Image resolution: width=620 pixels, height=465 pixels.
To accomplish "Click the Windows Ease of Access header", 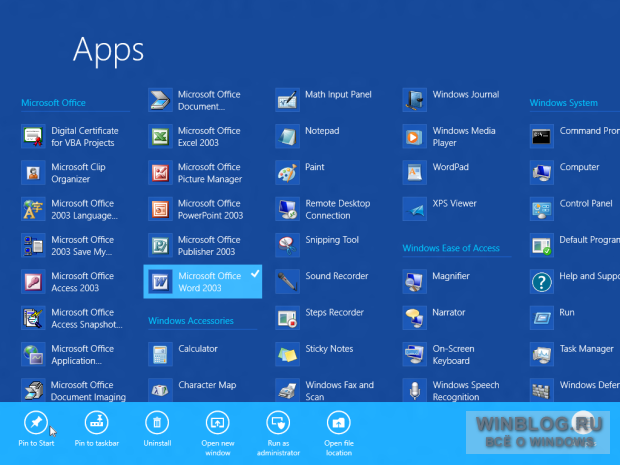I will coord(451,248).
